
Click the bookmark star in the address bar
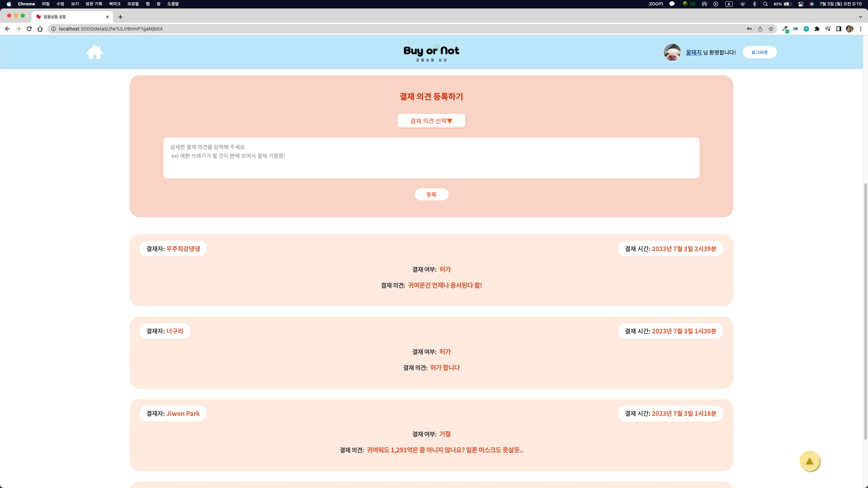pyautogui.click(x=771, y=29)
